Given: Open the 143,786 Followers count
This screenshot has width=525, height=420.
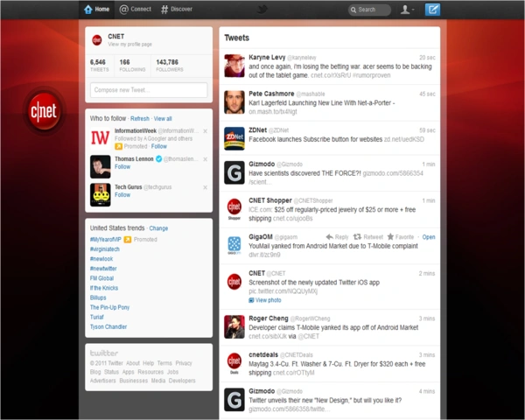Looking at the screenshot, I should click(x=170, y=65).
